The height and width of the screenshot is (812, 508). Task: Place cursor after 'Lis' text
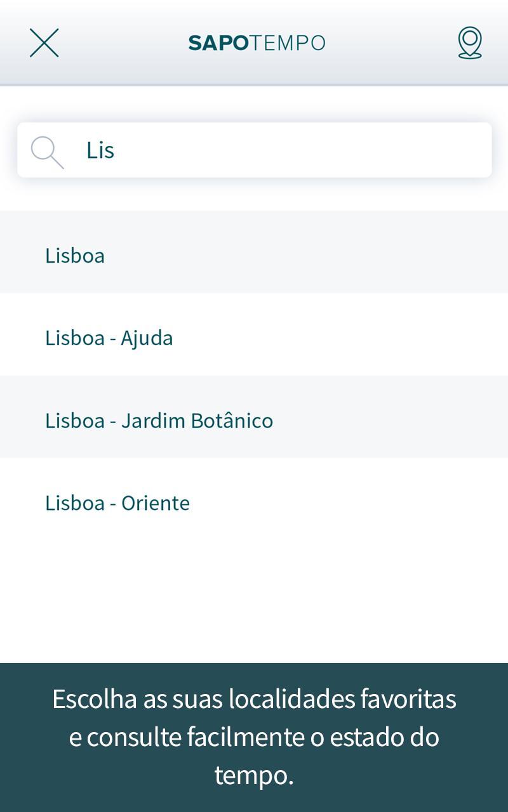(116, 150)
